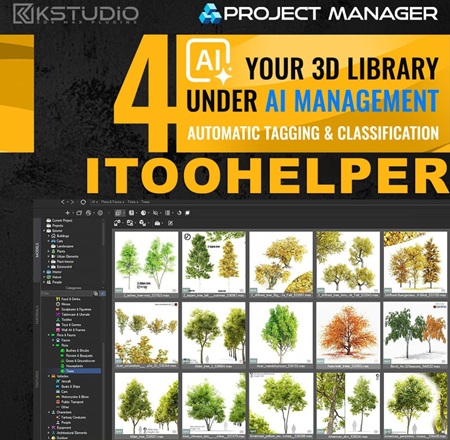Click the columns layout icon in toolbar
This screenshot has width=450, height=440.
pyautogui.click(x=167, y=213)
